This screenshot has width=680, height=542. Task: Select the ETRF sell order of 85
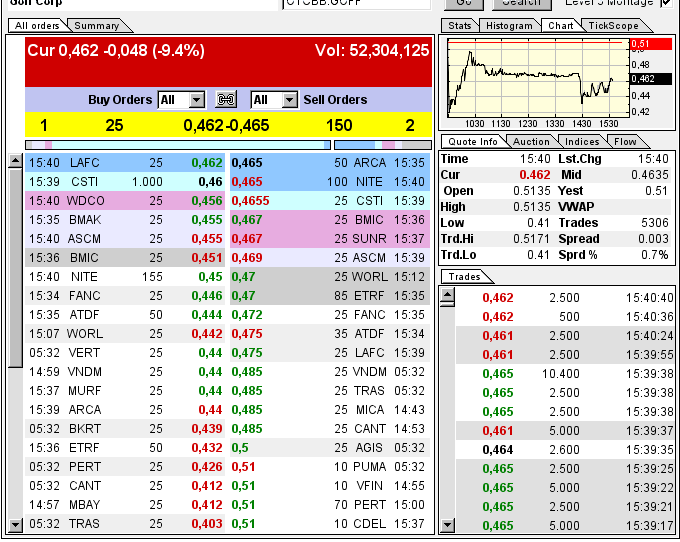coord(330,296)
